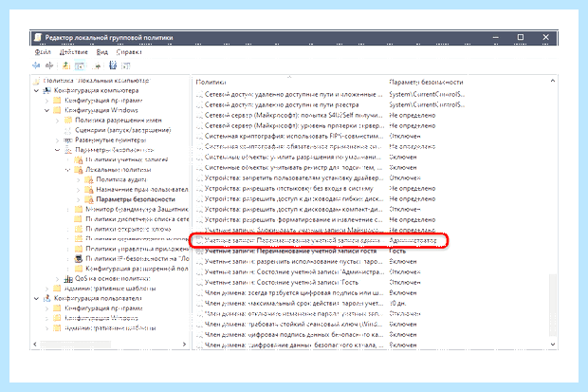This screenshot has width=588, height=392.
Task: Select Политики диспетчера списка сетей in tree
Action: click(x=138, y=219)
